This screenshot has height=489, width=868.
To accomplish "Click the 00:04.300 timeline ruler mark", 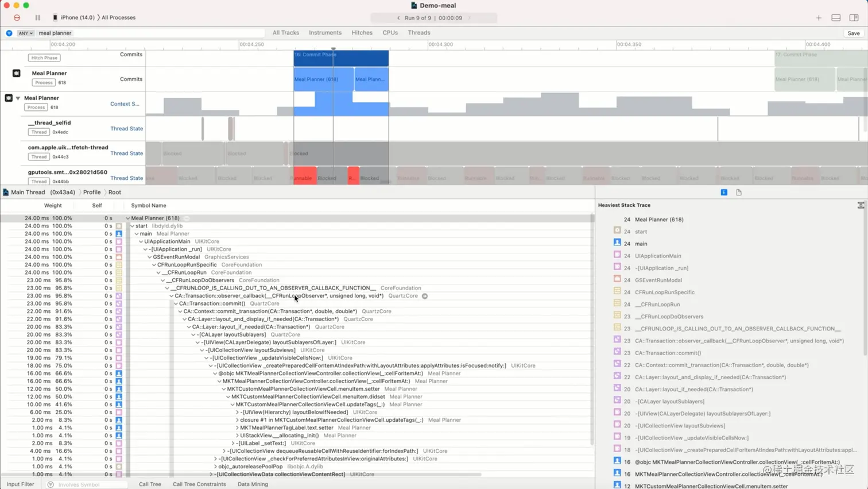I will point(440,44).
